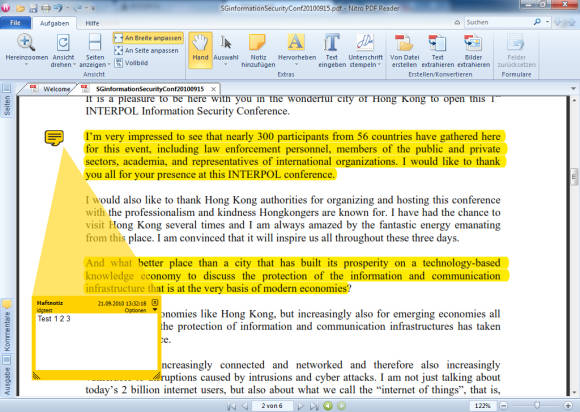Close the SGinformationSecurityConf20100915 tab
Image resolution: width=580 pixels, height=412 pixels.
tap(213, 89)
